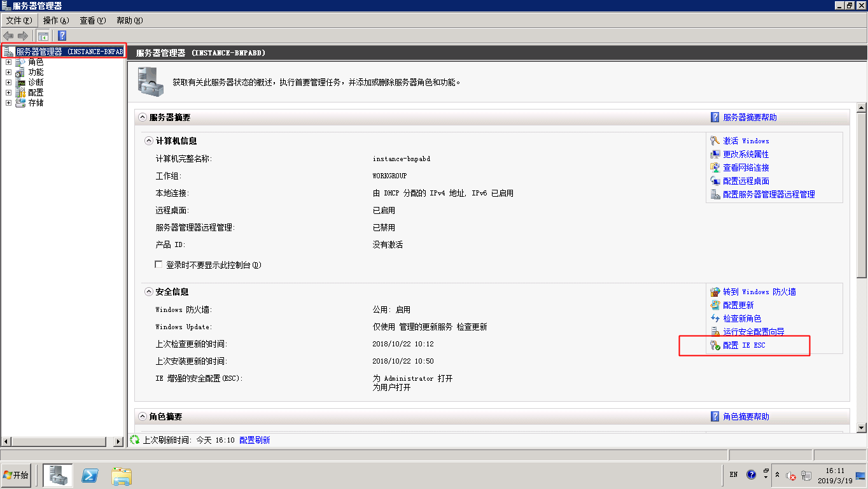Open Help using the blue question mark toolbar icon
This screenshot has height=489, width=868.
(61, 36)
